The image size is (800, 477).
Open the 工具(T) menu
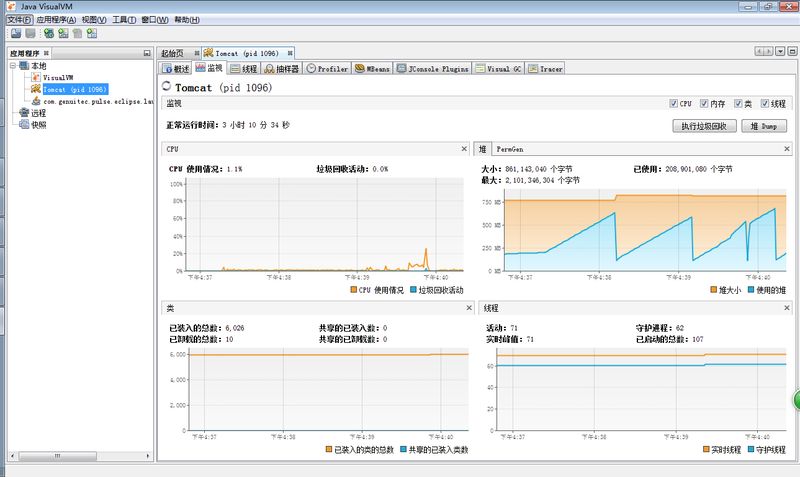tap(124, 20)
